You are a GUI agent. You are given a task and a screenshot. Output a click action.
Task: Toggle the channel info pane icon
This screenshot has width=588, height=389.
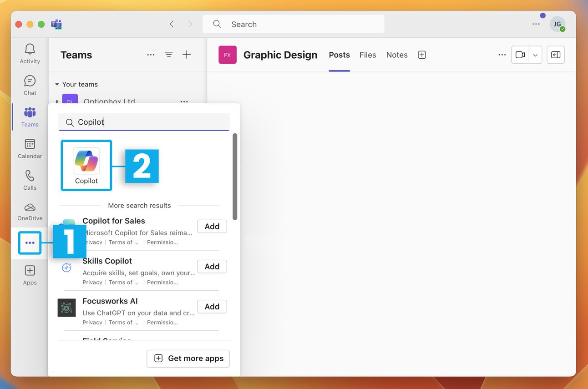click(x=556, y=55)
